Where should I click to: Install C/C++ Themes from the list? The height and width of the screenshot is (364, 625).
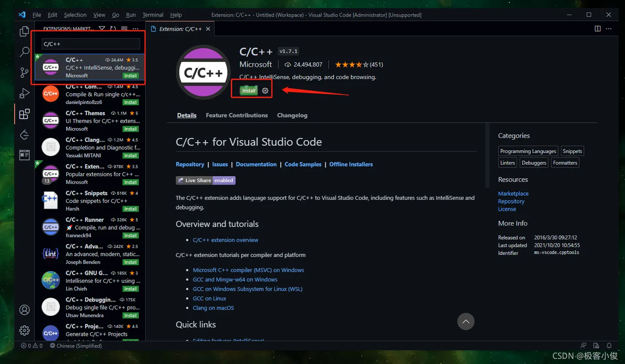130,129
